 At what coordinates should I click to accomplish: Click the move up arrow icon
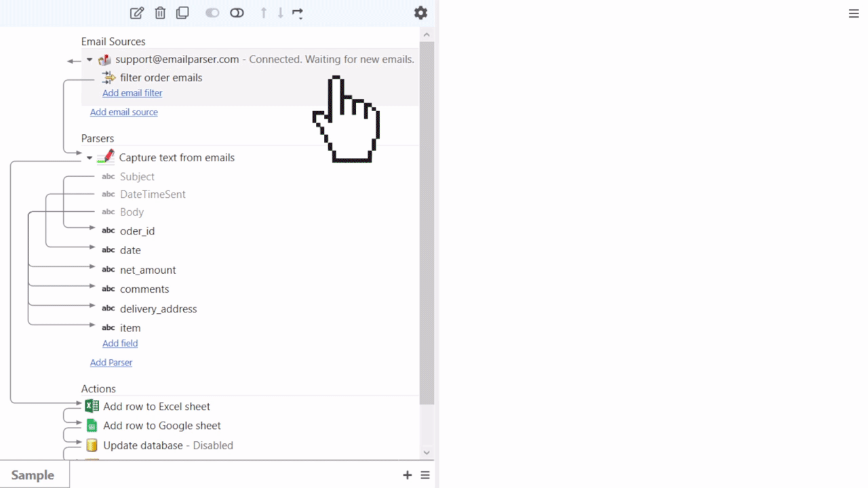coord(264,13)
